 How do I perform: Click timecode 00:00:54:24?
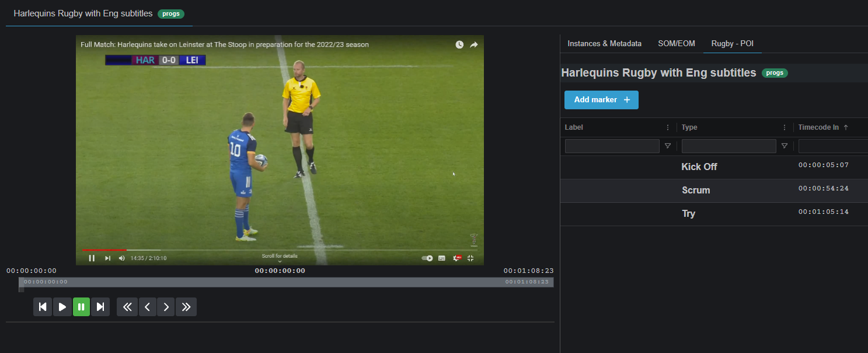coord(823,188)
